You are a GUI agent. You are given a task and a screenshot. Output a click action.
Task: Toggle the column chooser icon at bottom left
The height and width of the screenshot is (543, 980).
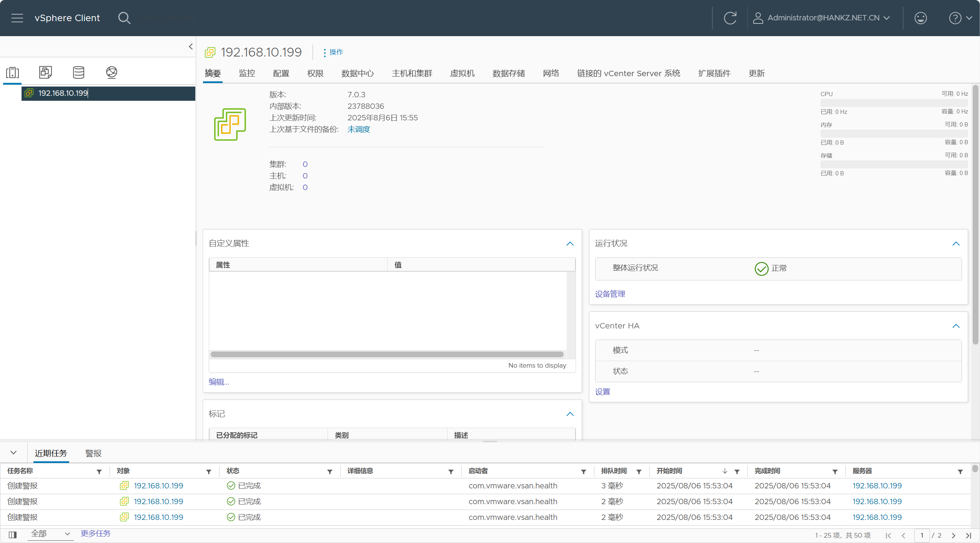tap(13, 535)
